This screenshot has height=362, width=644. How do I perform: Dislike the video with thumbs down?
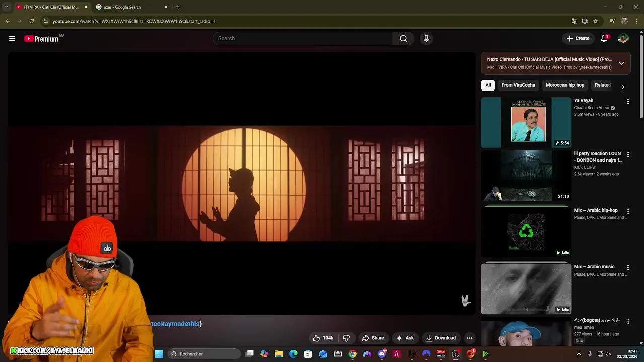(346, 338)
